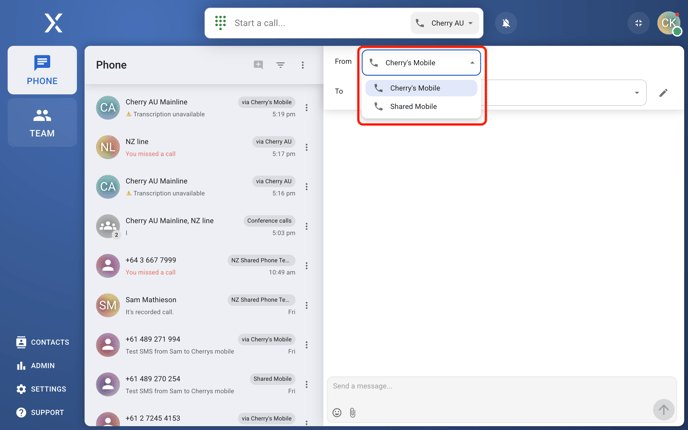Open ADMIN in the sidebar
The width and height of the screenshot is (688, 430).
[x=36, y=366]
